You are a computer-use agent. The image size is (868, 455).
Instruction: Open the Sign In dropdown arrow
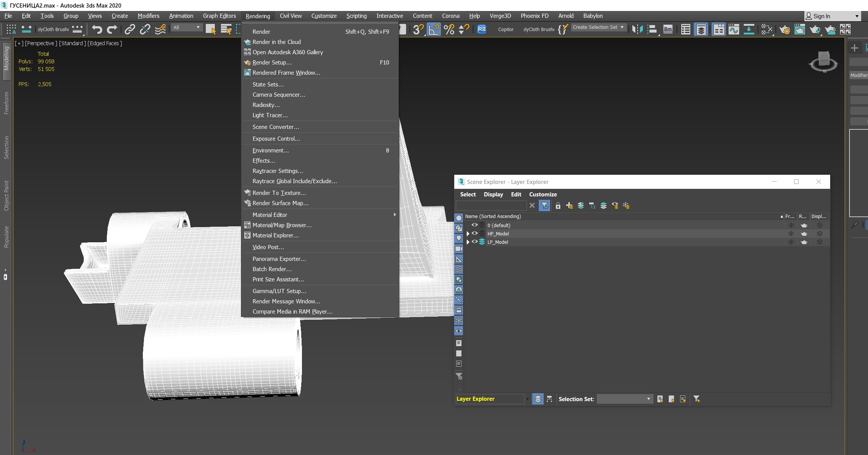857,16
